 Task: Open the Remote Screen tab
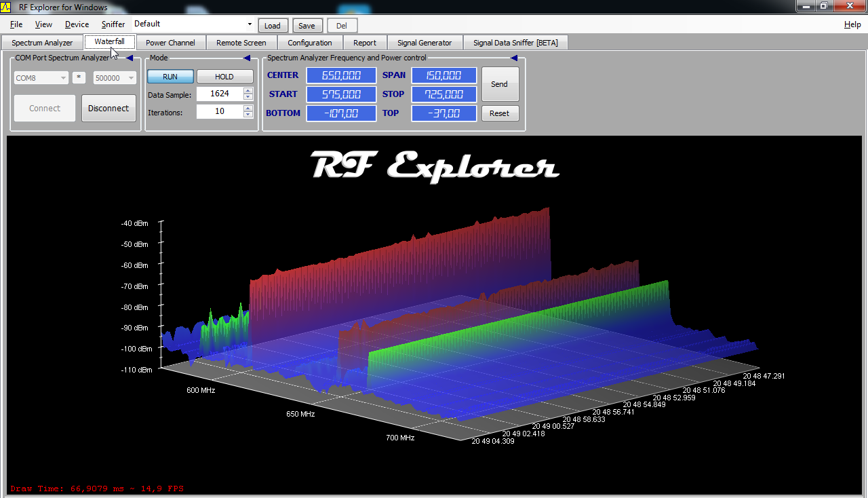tap(241, 43)
